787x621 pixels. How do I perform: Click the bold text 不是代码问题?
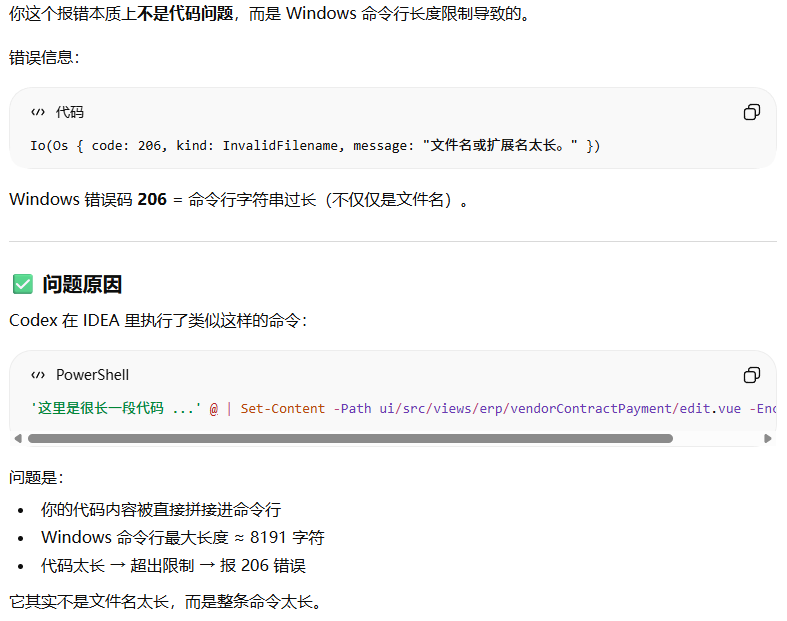[x=185, y=14]
